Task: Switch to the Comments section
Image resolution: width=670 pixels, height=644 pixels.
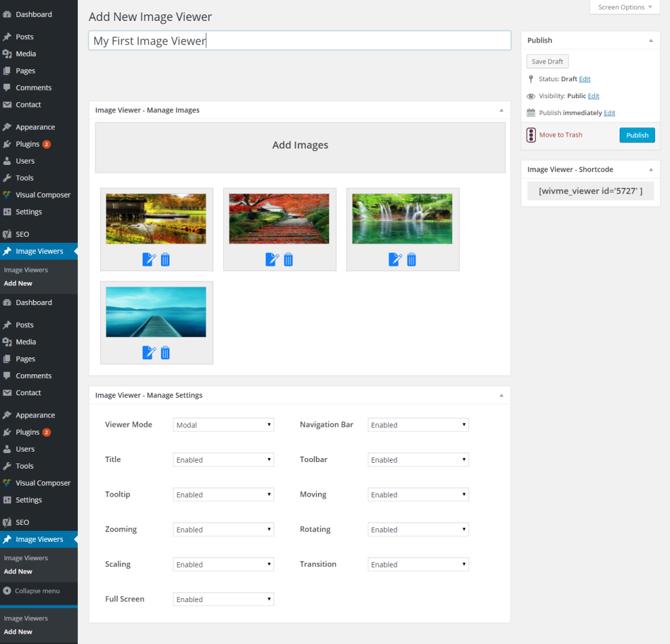Action: tap(31, 87)
